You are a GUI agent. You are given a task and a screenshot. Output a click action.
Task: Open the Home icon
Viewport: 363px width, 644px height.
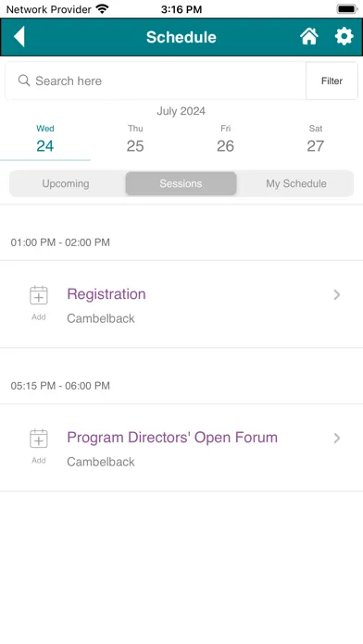308,37
